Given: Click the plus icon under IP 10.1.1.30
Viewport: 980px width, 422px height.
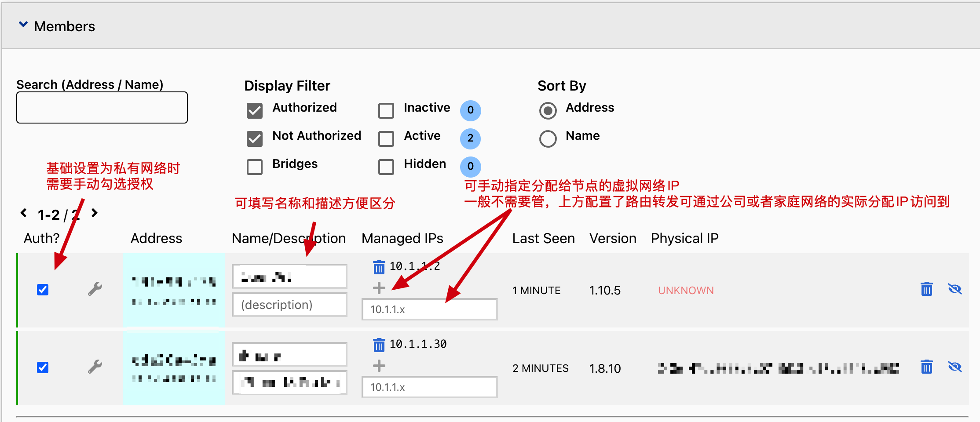Looking at the screenshot, I should click(379, 366).
